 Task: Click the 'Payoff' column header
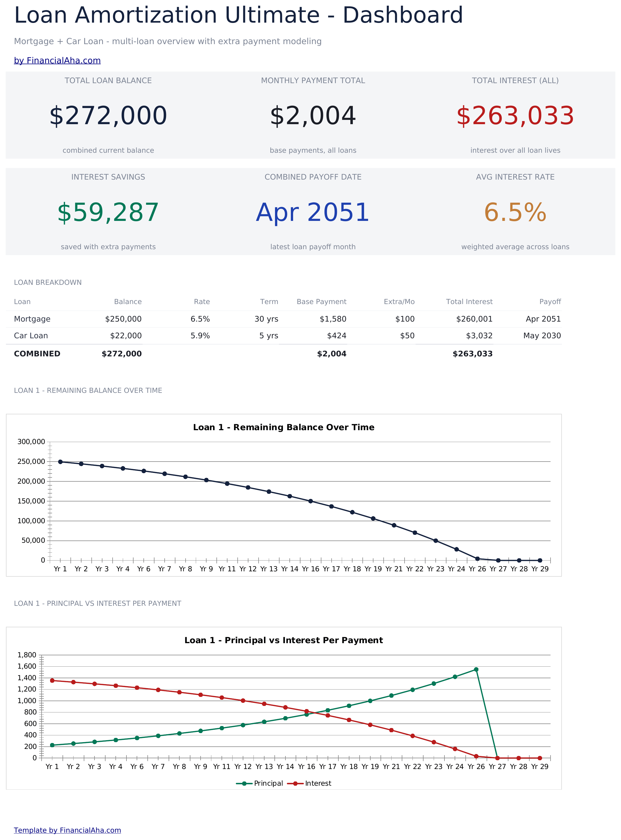[x=550, y=302]
